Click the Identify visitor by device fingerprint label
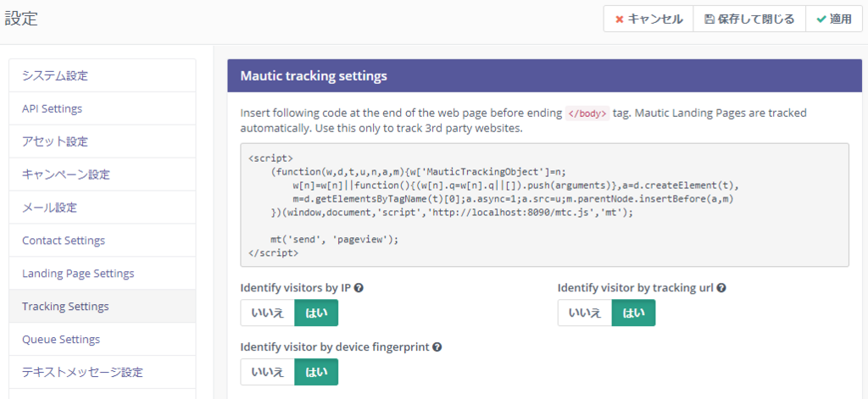This screenshot has width=868, height=399. click(x=335, y=347)
